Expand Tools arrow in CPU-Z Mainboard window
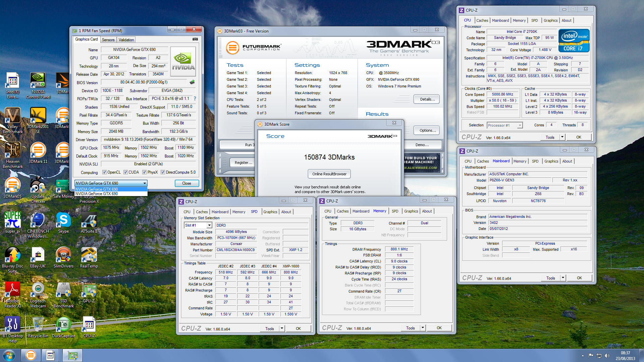 tap(563, 278)
